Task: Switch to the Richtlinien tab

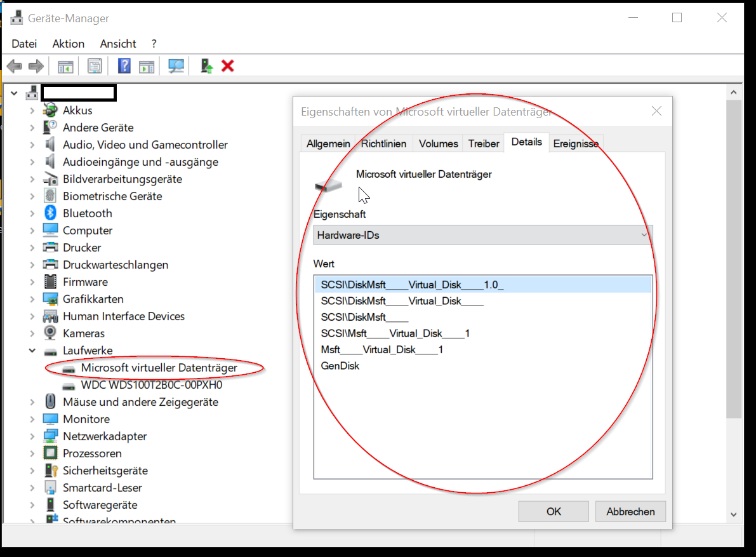Action: coord(384,144)
